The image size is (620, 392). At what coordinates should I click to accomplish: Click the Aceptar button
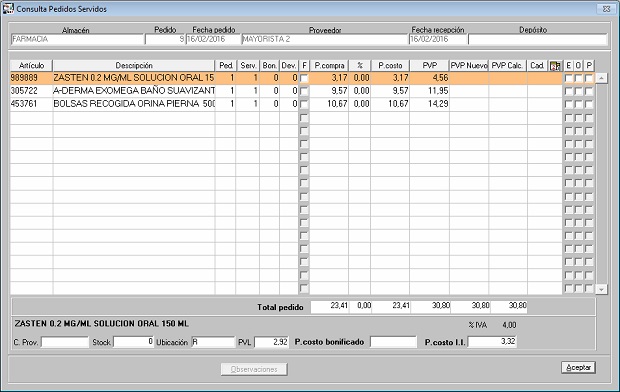(578, 367)
